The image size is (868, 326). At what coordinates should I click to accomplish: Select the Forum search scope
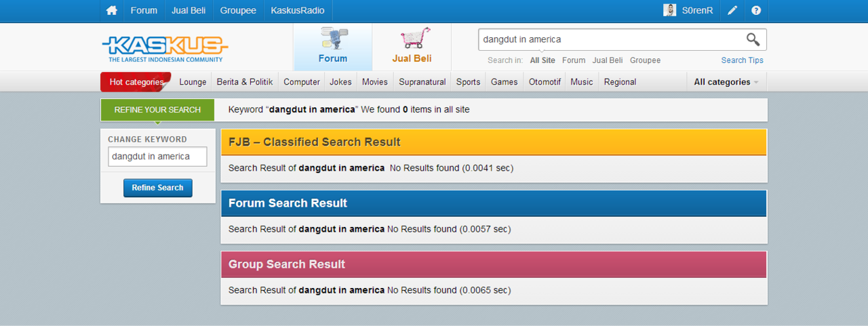click(x=574, y=60)
